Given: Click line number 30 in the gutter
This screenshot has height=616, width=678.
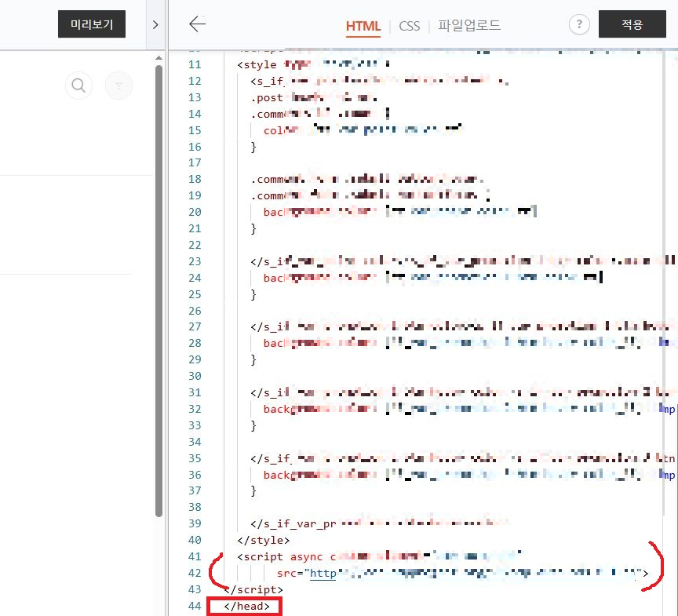Looking at the screenshot, I should pyautogui.click(x=195, y=376).
